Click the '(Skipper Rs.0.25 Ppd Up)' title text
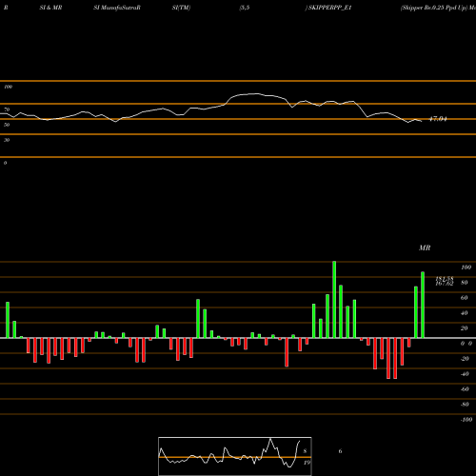Image resolution: width=476 pixels, height=476 pixels. click(434, 8)
